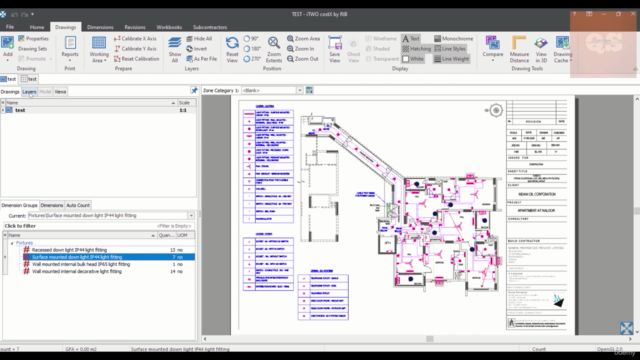The image size is (640, 360).
Task: Toggle Line Weight display
Action: coord(451,59)
